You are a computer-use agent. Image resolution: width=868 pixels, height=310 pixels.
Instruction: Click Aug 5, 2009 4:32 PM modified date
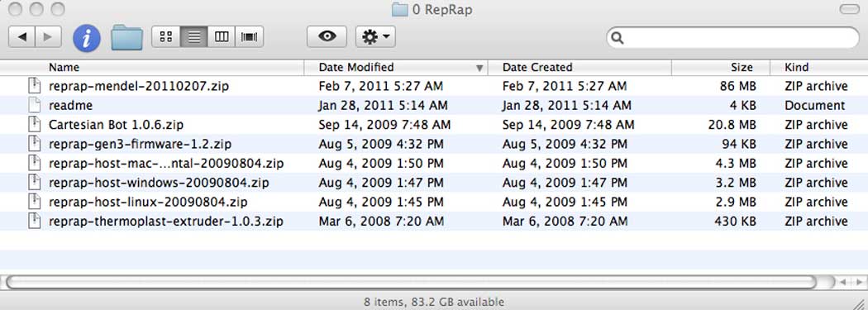point(381,145)
